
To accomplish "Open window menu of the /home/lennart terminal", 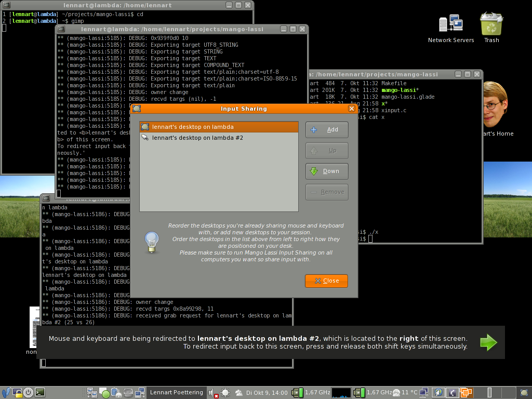I will coord(6,5).
